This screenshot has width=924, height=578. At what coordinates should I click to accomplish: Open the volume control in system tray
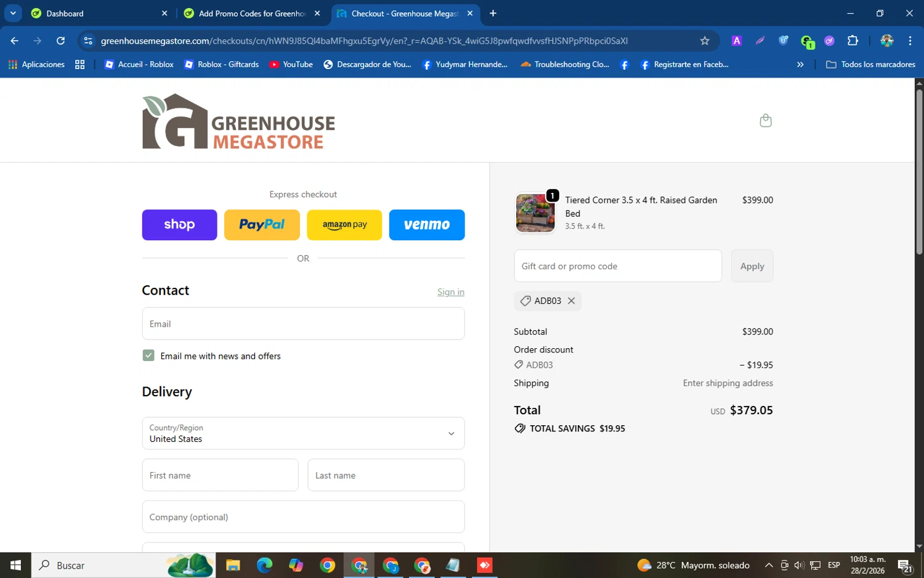799,565
